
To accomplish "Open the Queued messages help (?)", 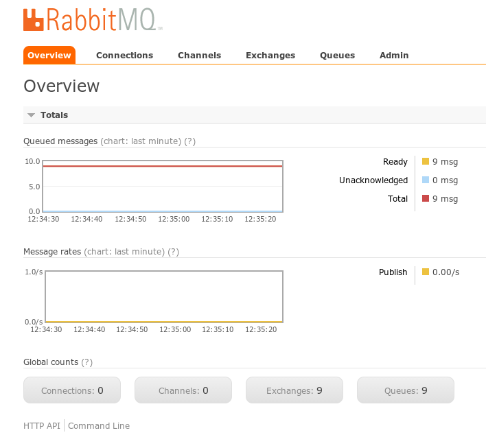I will click(189, 141).
